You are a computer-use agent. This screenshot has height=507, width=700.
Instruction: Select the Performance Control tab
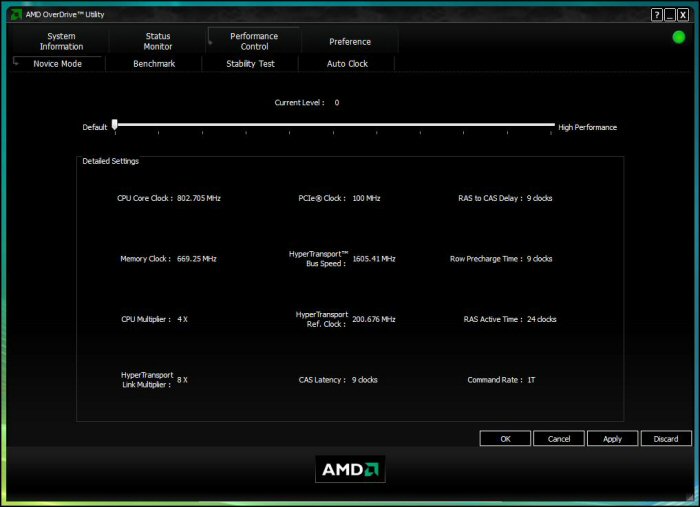(x=254, y=41)
